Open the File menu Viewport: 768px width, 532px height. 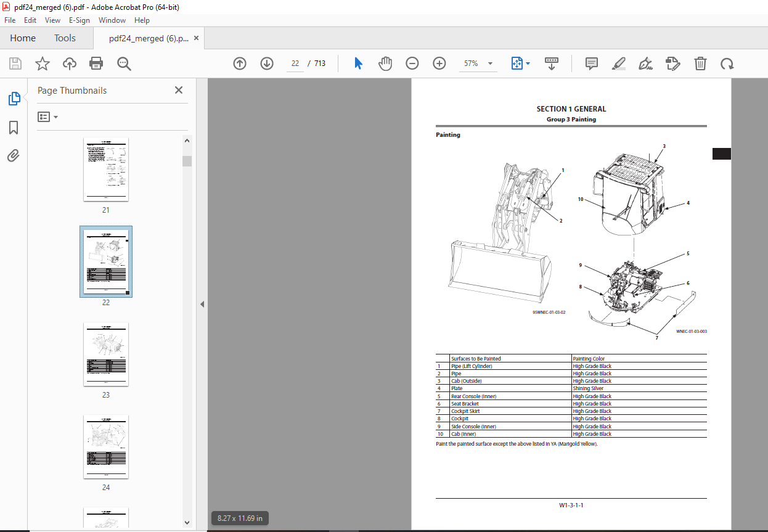click(x=10, y=20)
